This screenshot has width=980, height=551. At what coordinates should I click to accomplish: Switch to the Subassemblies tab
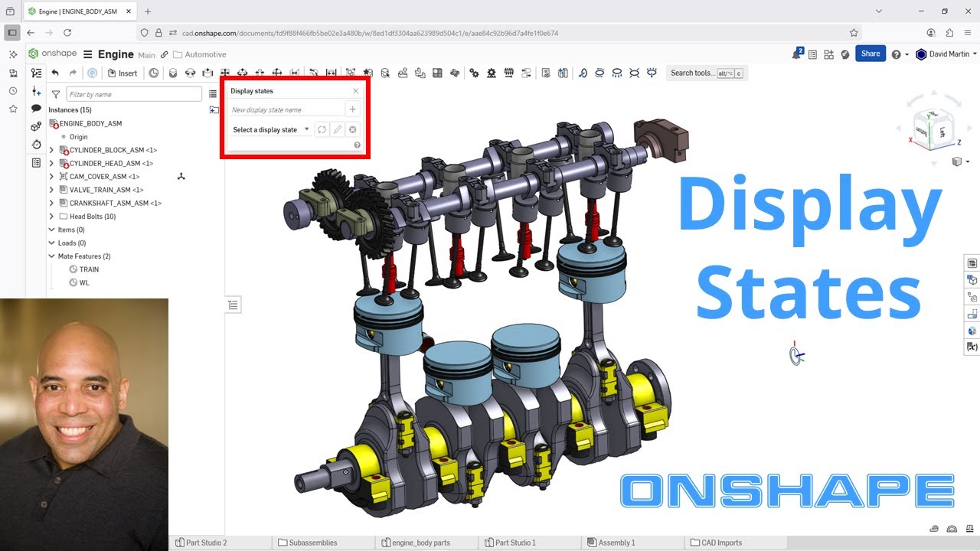click(x=307, y=543)
